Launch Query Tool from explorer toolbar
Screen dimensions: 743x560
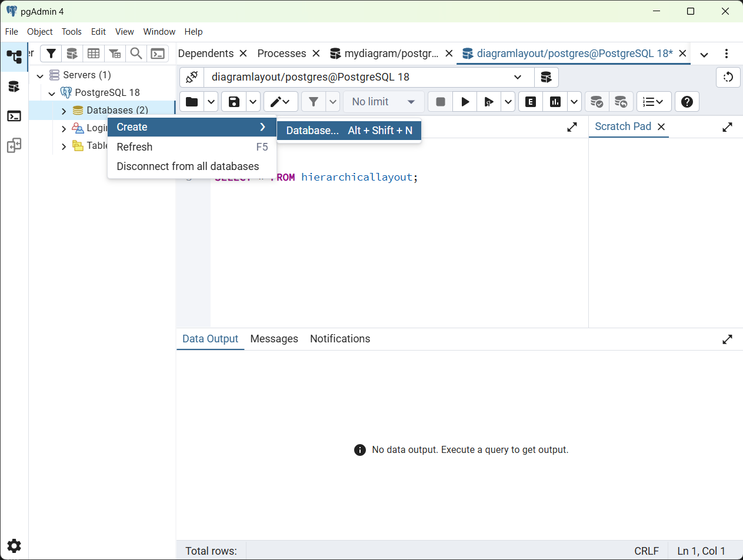pos(72,54)
